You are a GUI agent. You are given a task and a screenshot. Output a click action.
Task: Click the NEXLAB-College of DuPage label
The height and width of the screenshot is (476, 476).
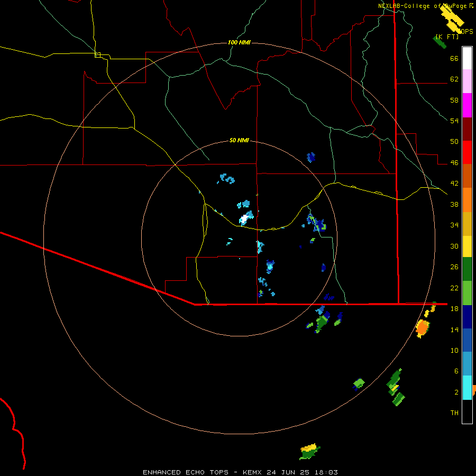[423, 6]
